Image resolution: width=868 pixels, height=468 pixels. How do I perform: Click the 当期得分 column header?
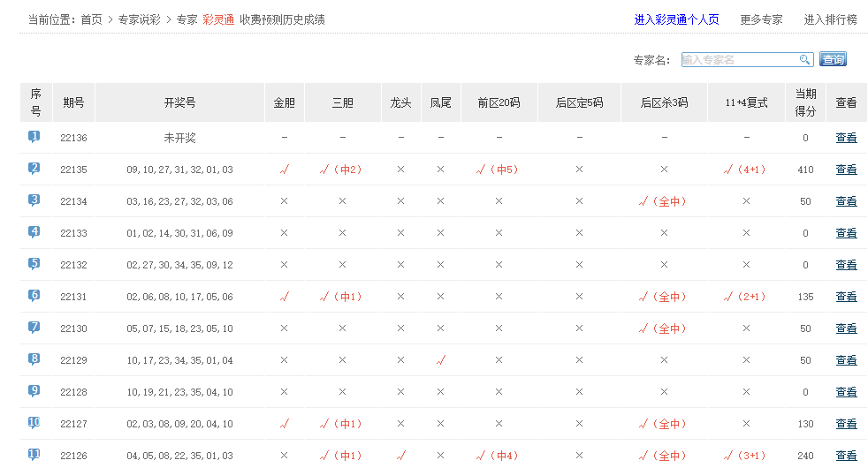coord(805,102)
